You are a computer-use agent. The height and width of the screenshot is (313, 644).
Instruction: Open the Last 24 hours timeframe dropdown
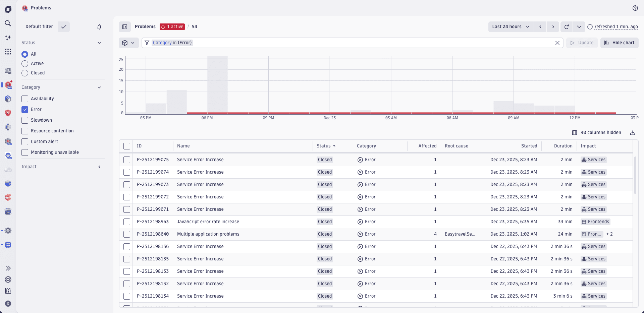[511, 27]
